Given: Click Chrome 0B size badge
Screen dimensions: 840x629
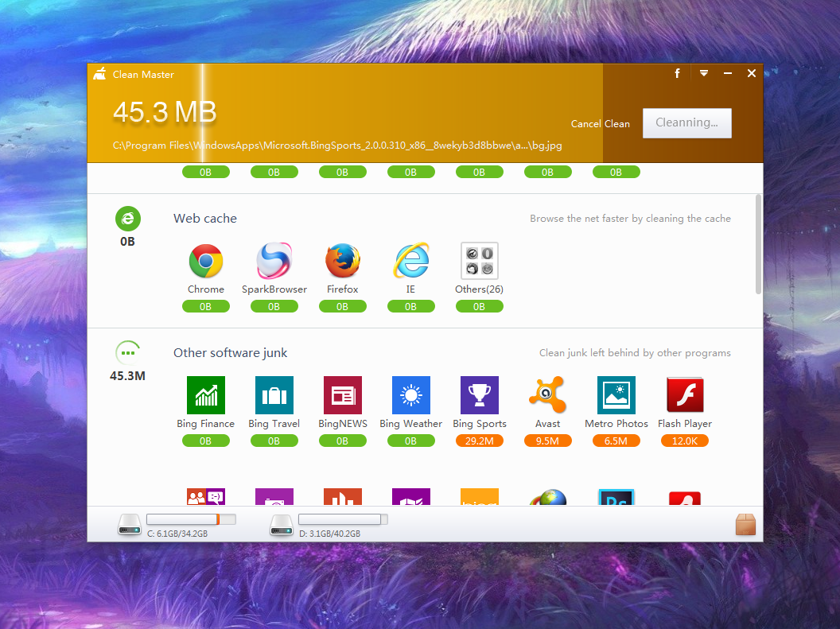Looking at the screenshot, I should (206, 306).
